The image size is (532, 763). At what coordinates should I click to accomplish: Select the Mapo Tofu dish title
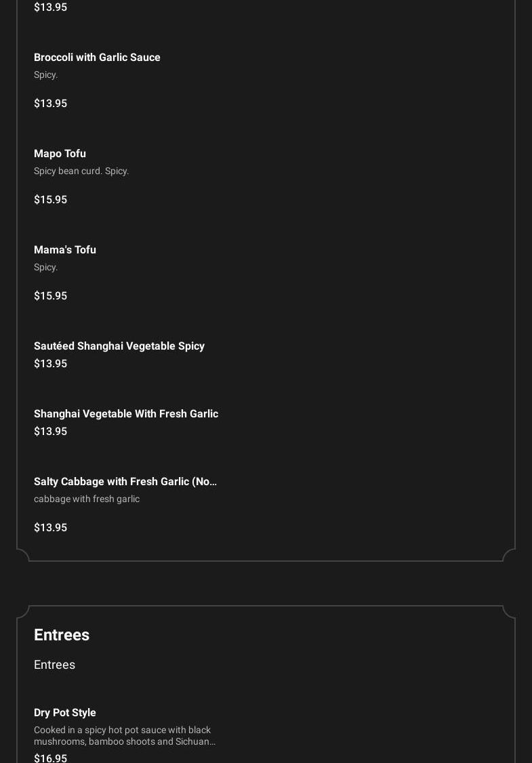60,154
